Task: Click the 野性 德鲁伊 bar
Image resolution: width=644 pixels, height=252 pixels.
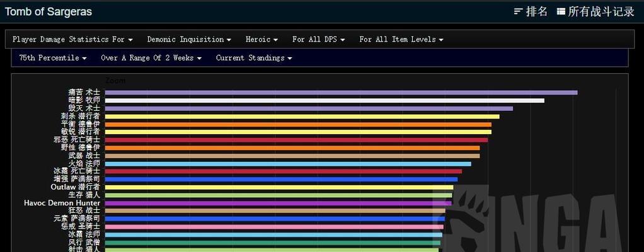Action: 292,148
